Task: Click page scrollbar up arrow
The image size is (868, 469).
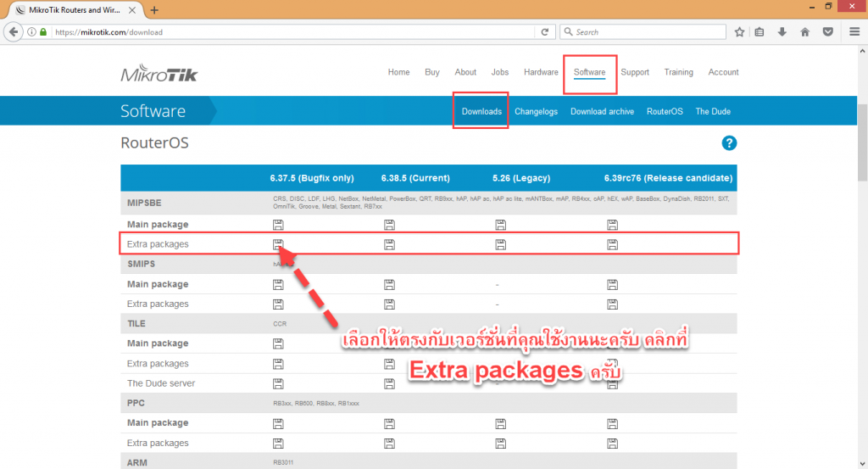Action: tap(862, 51)
